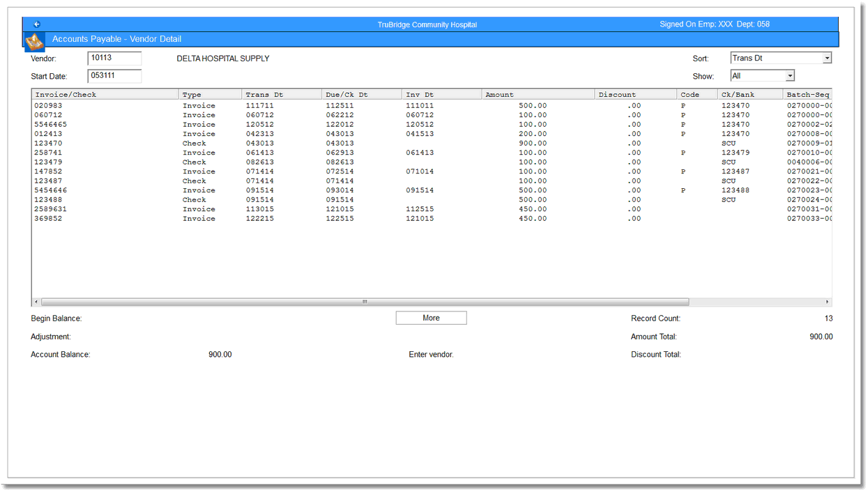Sort by Invoice/Check column header
868x492 pixels.
click(105, 94)
